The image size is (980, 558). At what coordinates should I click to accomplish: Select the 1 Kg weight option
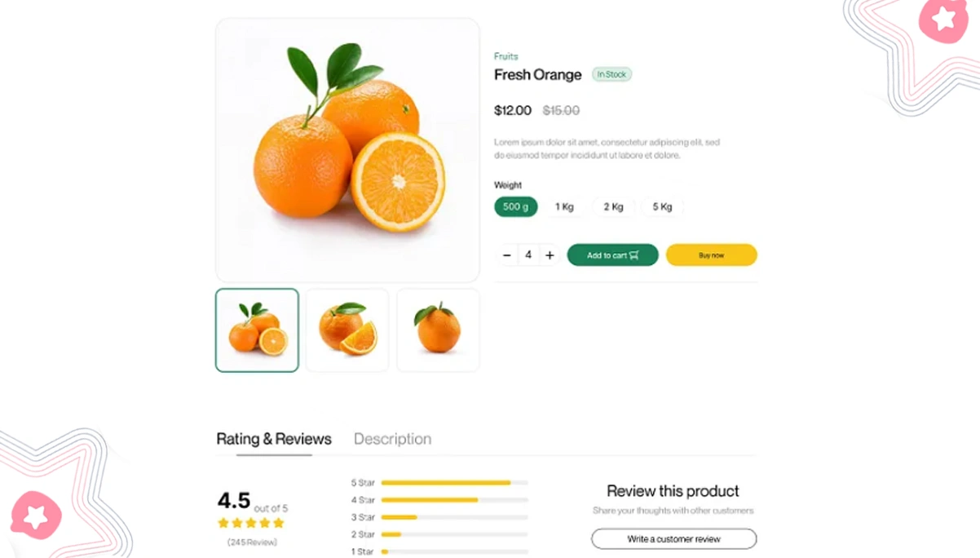coord(564,206)
